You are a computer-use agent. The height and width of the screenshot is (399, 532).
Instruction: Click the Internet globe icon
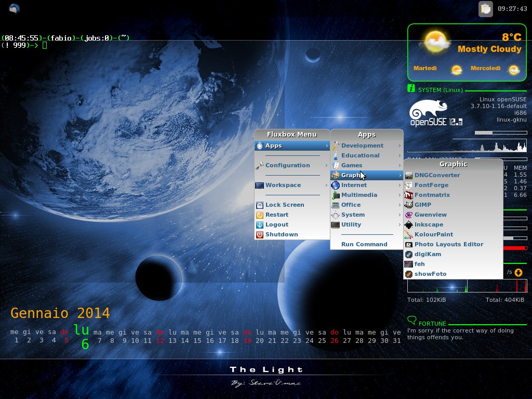(336, 185)
